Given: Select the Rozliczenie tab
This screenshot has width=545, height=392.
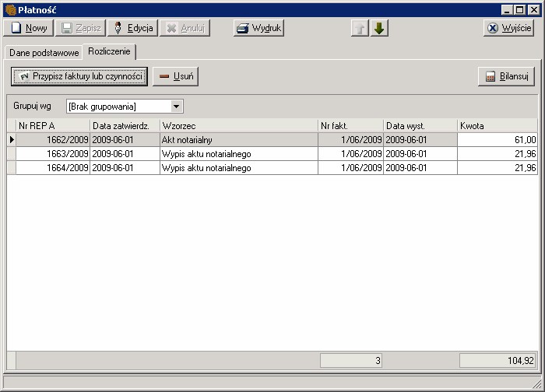Looking at the screenshot, I should pos(110,52).
